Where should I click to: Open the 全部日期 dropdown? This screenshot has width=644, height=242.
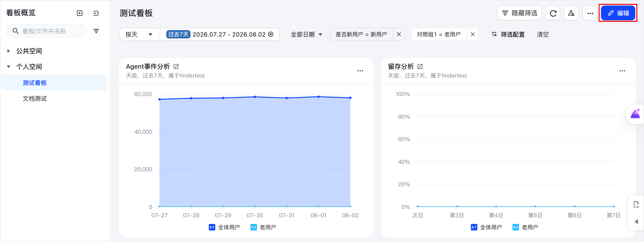tap(306, 34)
